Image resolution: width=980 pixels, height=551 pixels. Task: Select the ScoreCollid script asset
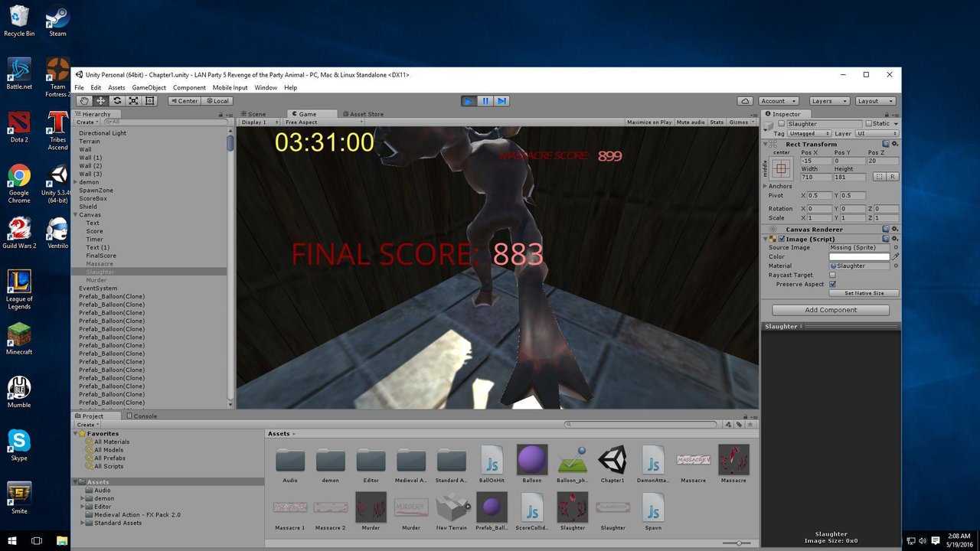532,510
